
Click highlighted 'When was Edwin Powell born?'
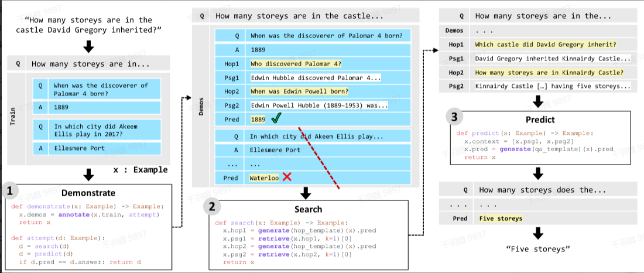click(x=299, y=91)
